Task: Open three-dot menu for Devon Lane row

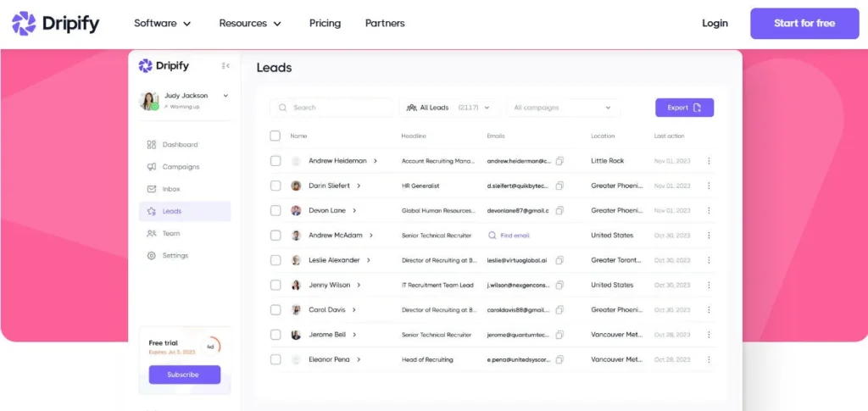Action: pos(709,211)
